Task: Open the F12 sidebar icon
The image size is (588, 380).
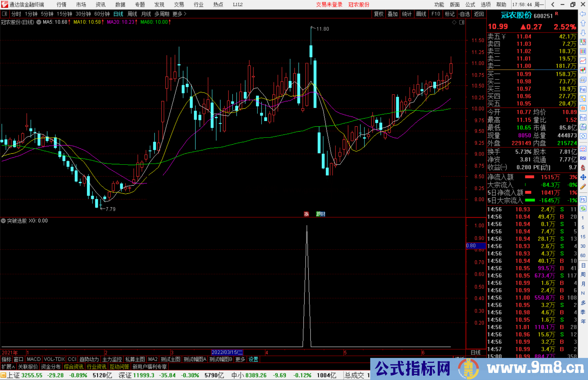Action: [x=583, y=118]
